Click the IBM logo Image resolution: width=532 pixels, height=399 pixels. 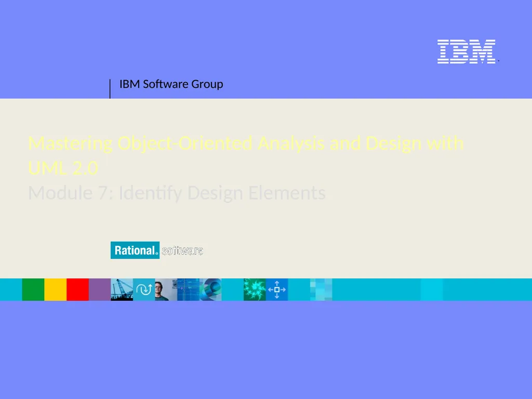click(x=467, y=51)
